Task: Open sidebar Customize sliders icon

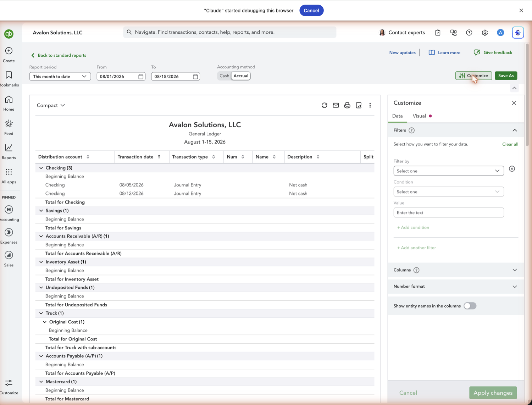Action: click(x=9, y=383)
